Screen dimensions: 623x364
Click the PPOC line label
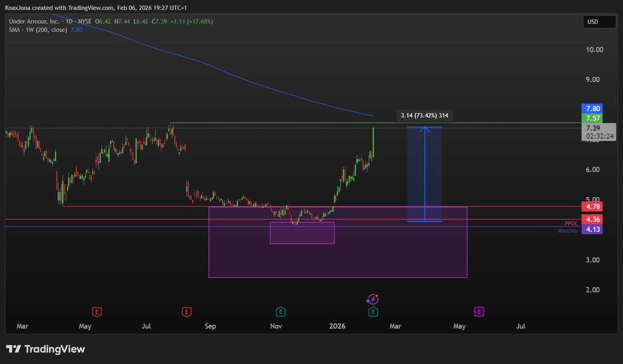click(571, 223)
